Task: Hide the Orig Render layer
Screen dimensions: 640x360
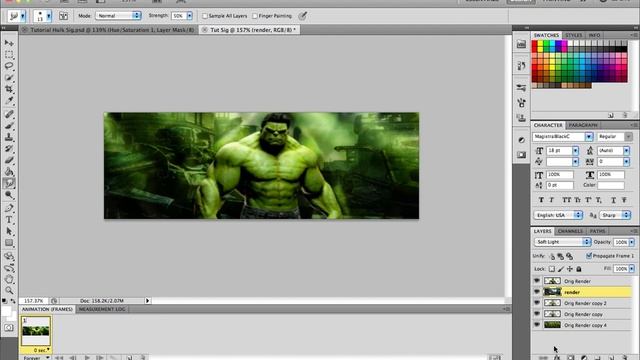Action: 537,281
